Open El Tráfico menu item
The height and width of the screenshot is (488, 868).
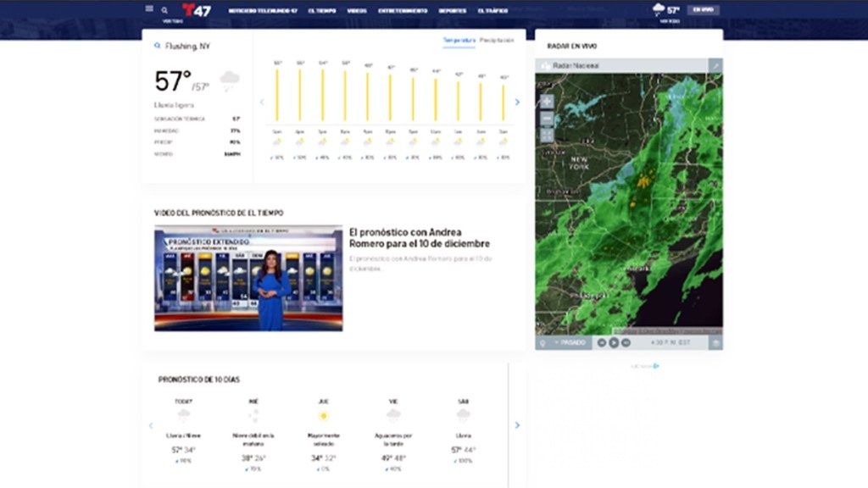coord(492,10)
